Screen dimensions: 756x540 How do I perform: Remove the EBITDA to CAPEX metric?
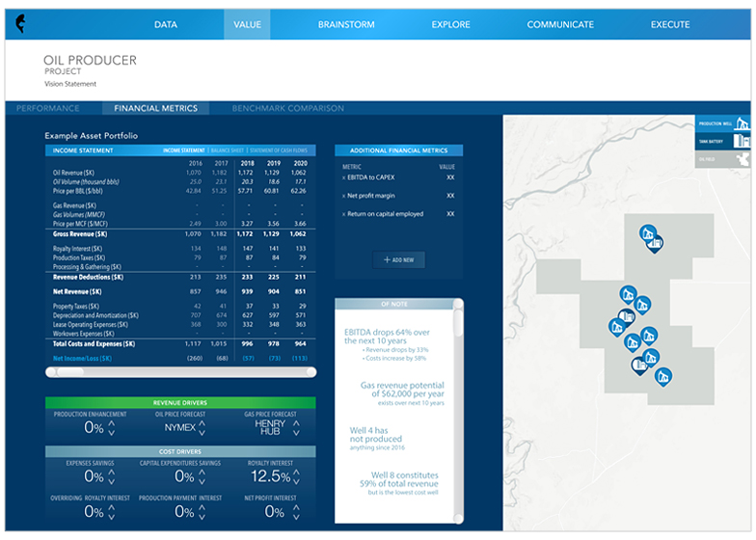click(x=344, y=177)
